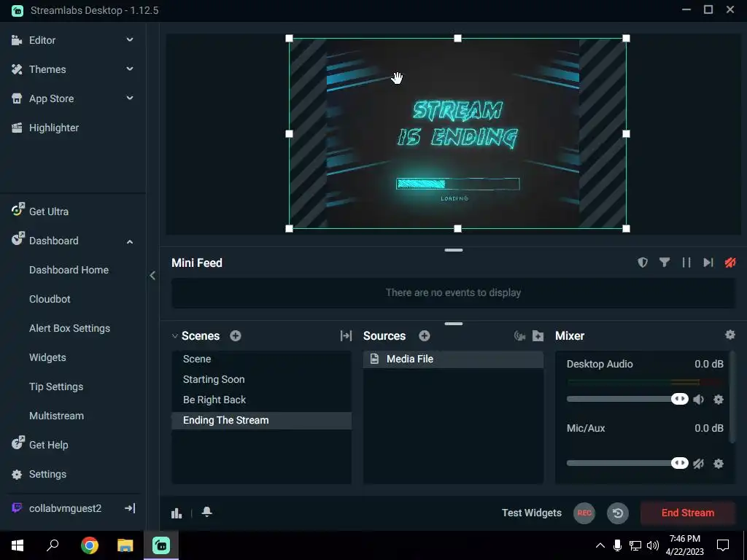Click the Desktop Audio volume slider
747x560 pixels.
[627, 399]
